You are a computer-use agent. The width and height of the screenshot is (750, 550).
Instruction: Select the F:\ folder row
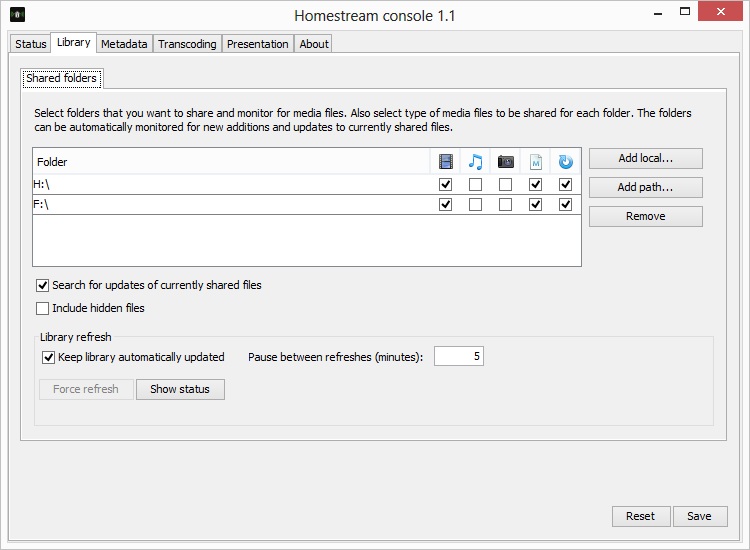click(307, 205)
